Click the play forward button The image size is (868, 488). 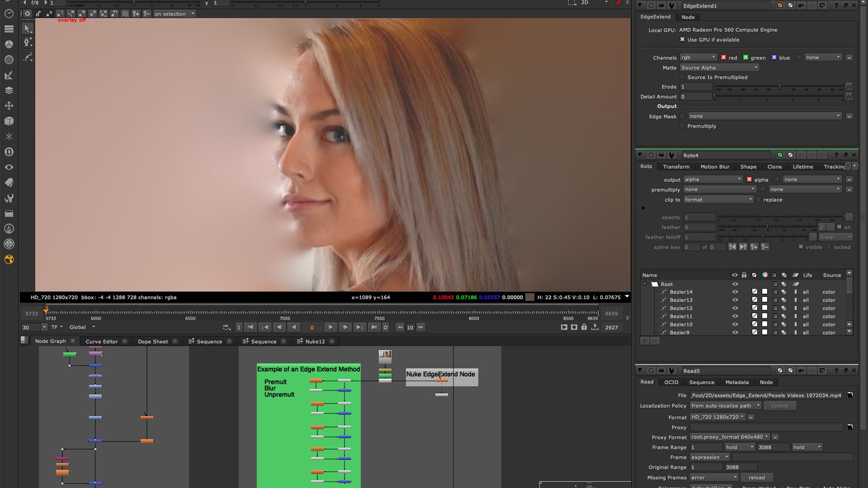click(330, 327)
